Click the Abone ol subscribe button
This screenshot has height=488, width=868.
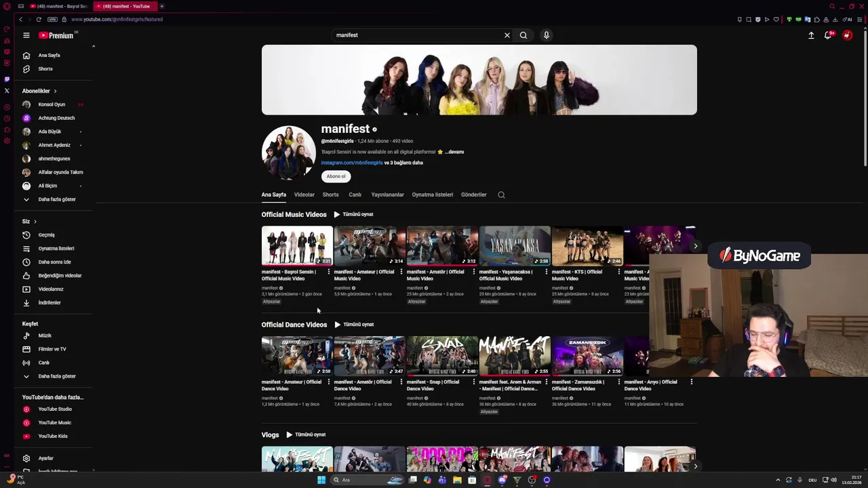(x=336, y=176)
